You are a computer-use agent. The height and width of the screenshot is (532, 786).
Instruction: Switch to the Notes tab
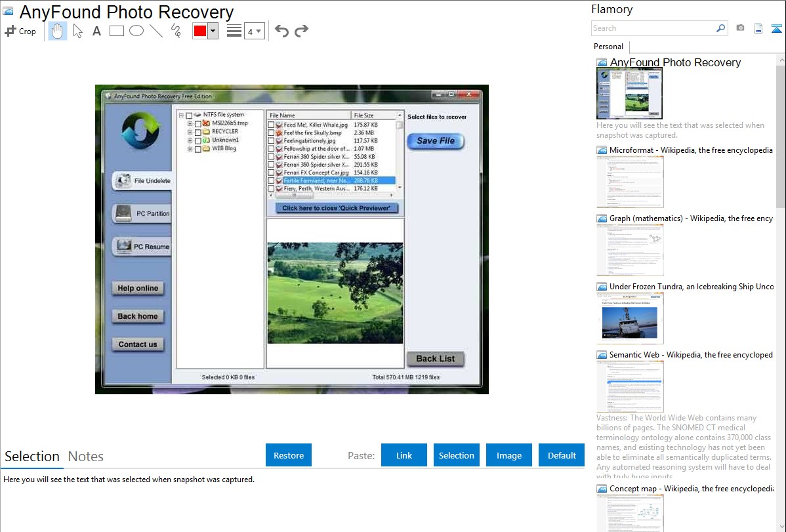click(x=86, y=457)
